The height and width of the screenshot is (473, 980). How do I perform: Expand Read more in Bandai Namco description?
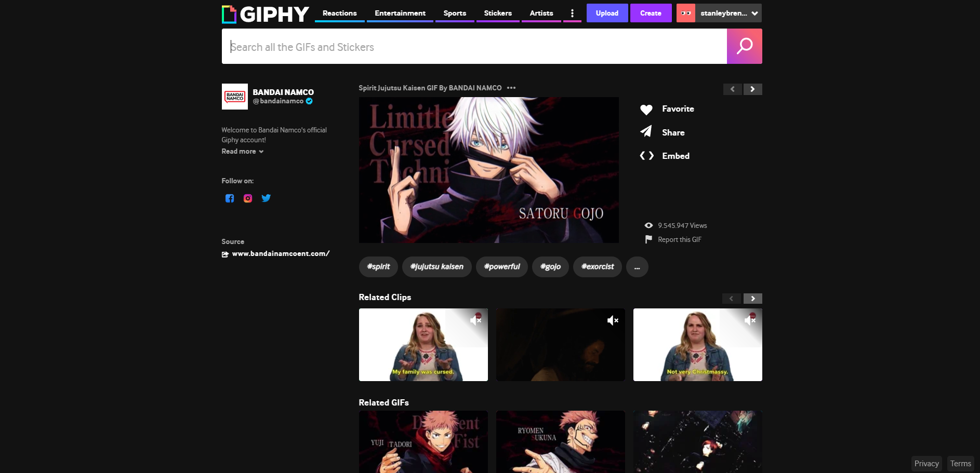tap(242, 152)
